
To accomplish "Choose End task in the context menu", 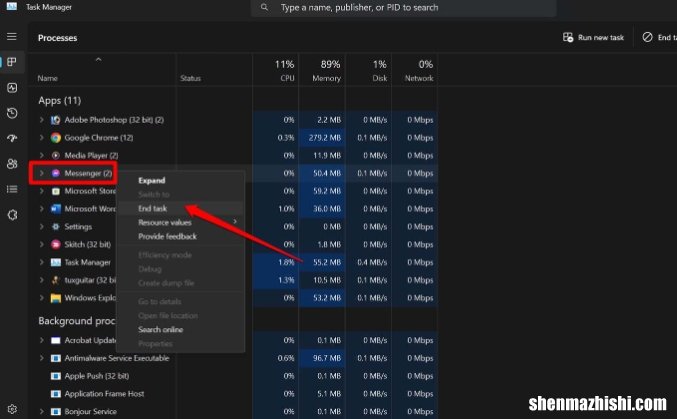I will (x=152, y=209).
